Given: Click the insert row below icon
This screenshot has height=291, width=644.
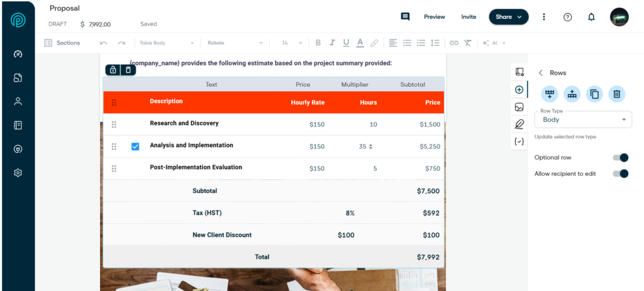Looking at the screenshot, I should coord(572,94).
